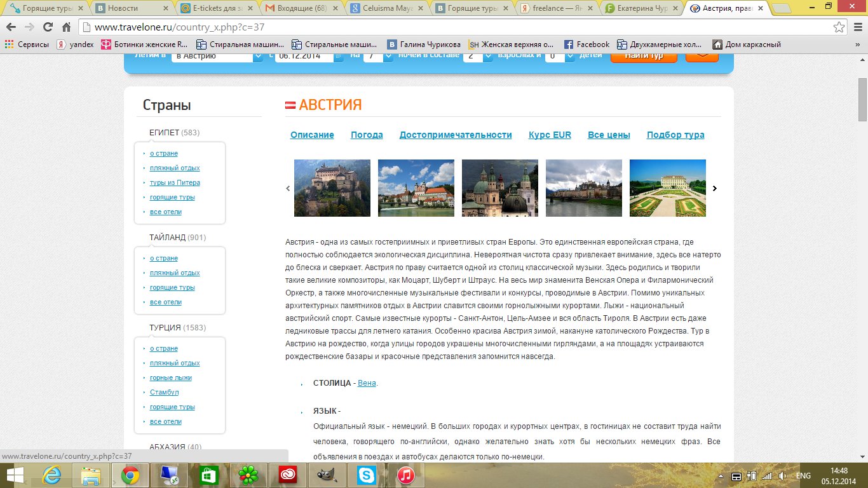The image size is (868, 488).
Task: Open Egypt's 'туры из Питера' link
Action: [175, 182]
